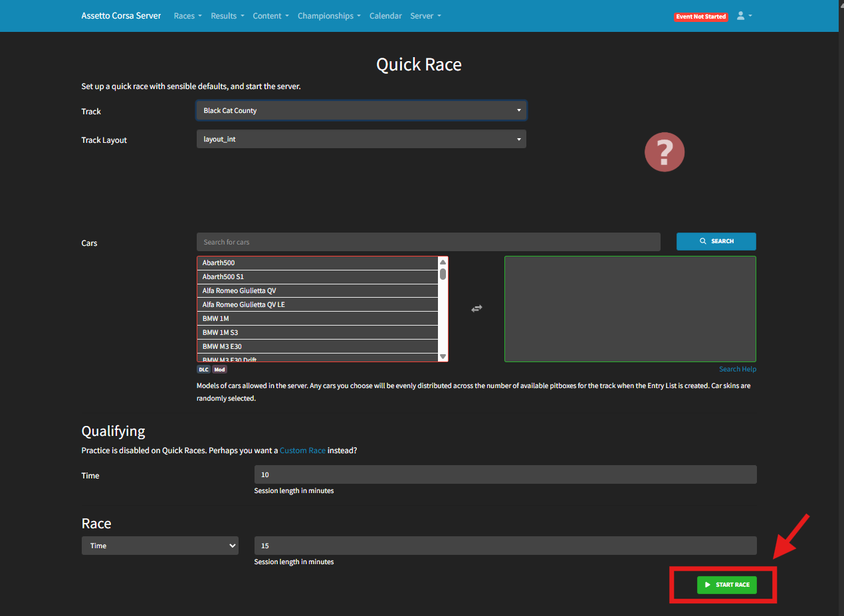The image size is (844, 616).
Task: Click the DLC badge under car list
Action: [x=203, y=369]
